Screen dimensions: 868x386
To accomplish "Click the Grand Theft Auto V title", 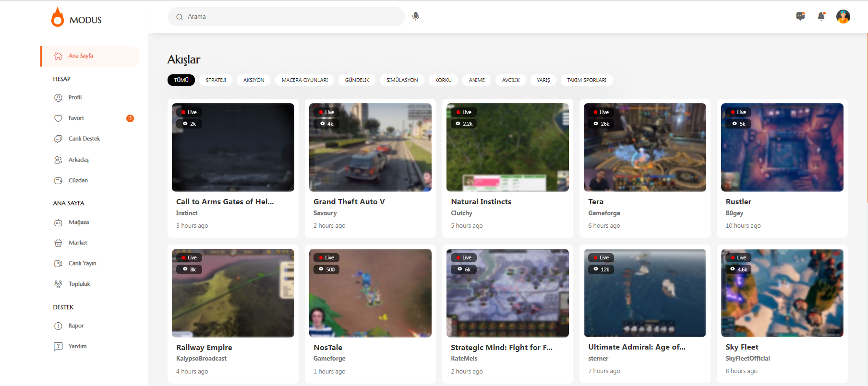I will [349, 202].
